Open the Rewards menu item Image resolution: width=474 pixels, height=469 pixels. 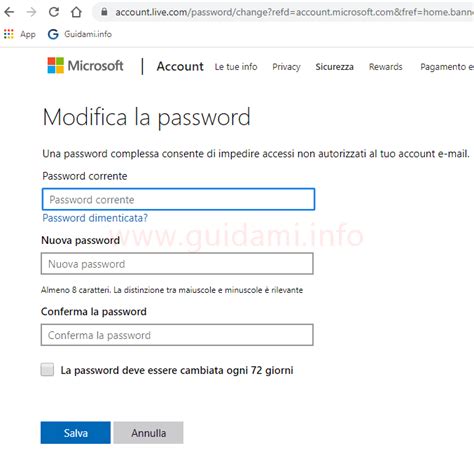pos(386,67)
